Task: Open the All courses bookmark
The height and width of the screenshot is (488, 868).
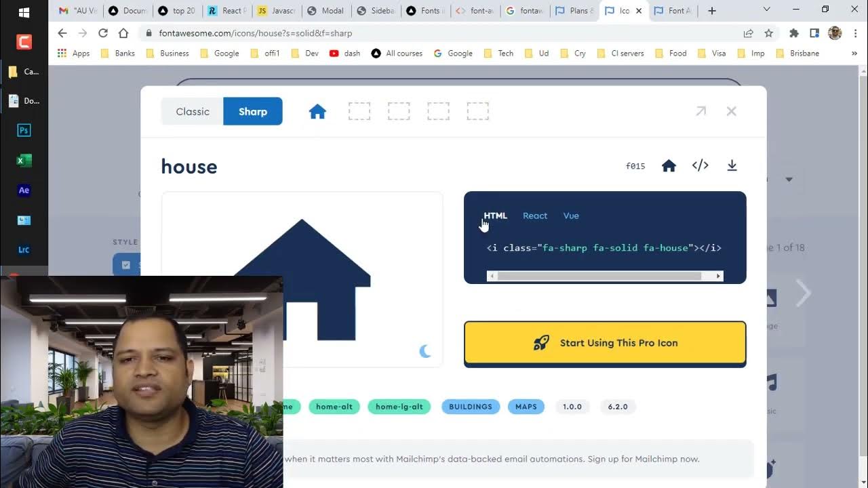Action: (x=397, y=54)
